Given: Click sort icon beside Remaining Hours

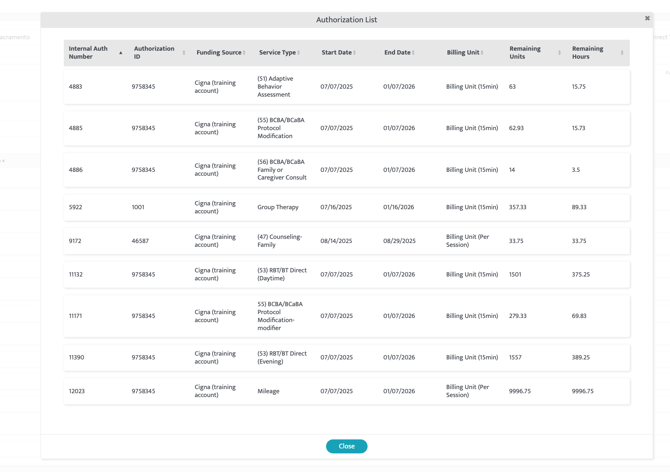Looking at the screenshot, I should click(622, 53).
